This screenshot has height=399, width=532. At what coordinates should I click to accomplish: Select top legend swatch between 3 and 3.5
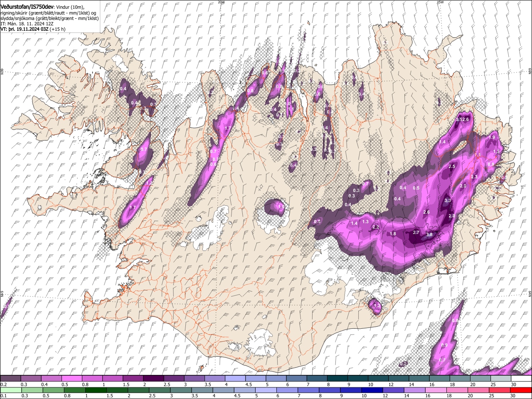coord(194,379)
